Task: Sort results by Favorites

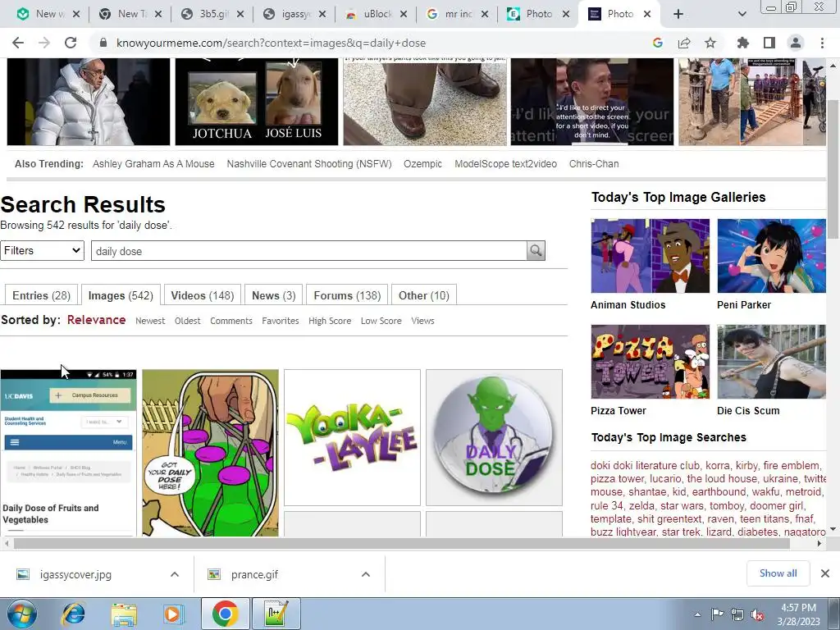Action: click(x=281, y=321)
